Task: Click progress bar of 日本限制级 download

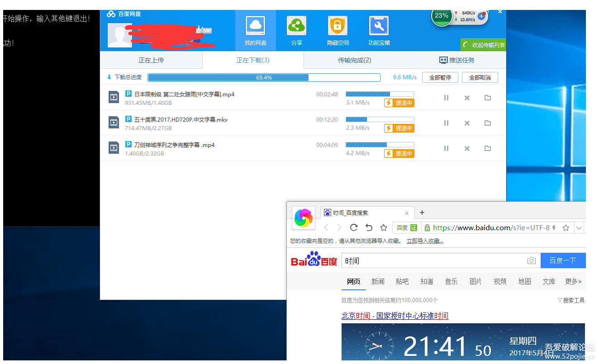Action: coord(380,94)
